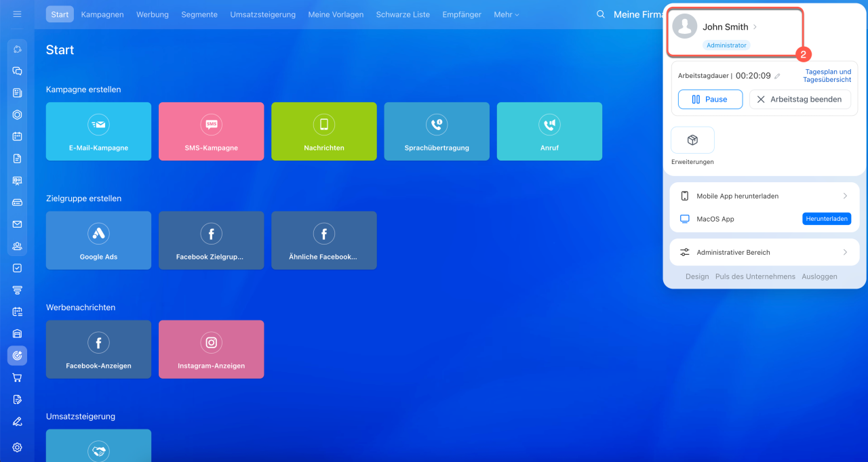
Task: Expand the Mehr dropdown menu
Action: 506,14
